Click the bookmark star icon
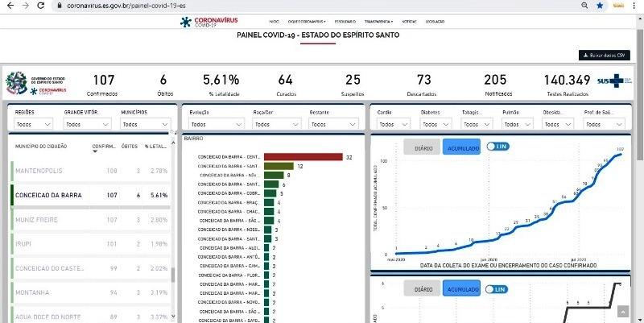644x323 pixels. pyautogui.click(x=600, y=6)
